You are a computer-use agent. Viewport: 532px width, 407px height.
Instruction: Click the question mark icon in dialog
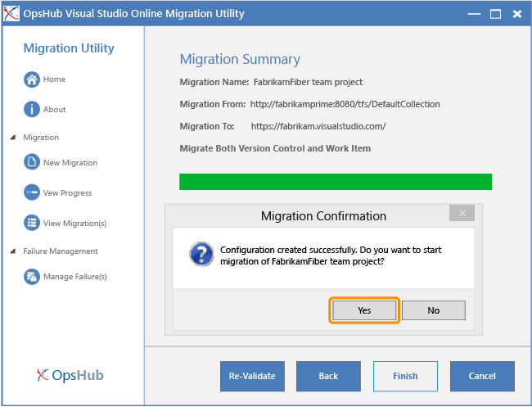(201, 254)
